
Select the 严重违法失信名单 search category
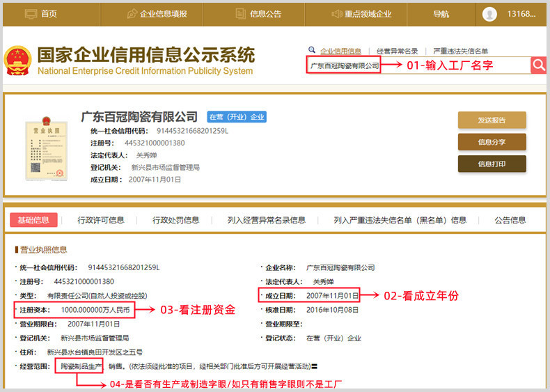pos(461,52)
